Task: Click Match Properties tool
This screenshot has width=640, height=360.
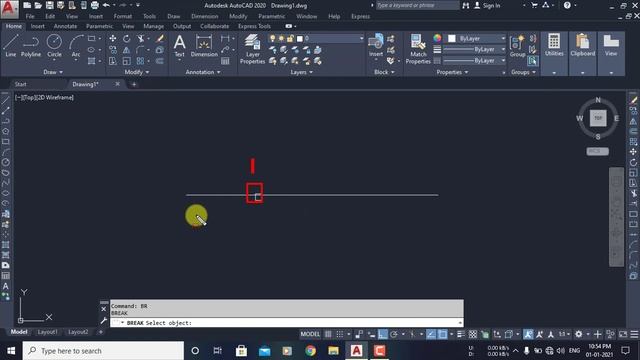Action: 418,49
